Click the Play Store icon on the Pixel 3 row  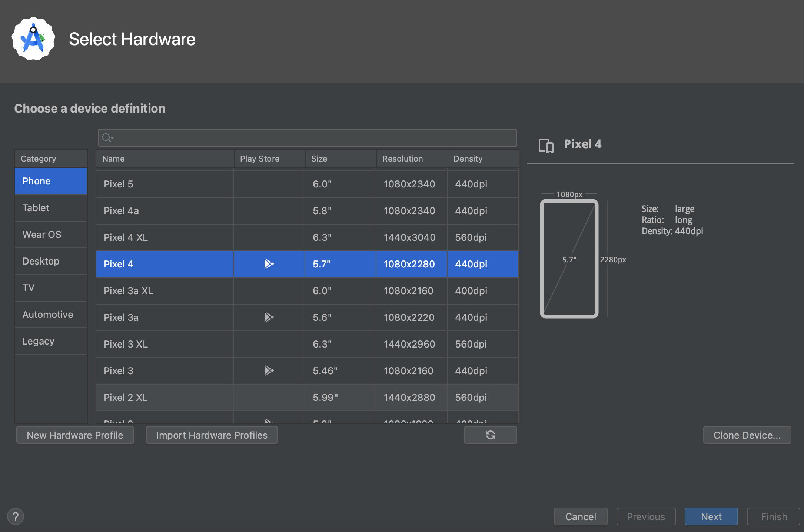tap(269, 370)
